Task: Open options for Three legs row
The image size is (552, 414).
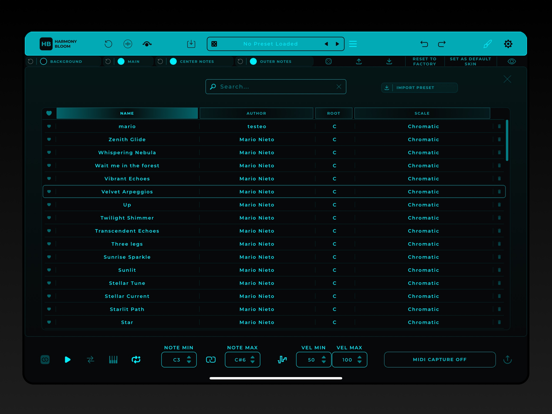Action: point(499,244)
